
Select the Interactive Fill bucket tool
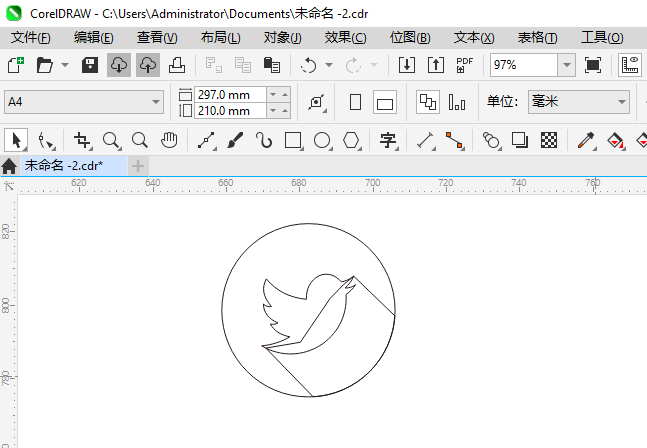pyautogui.click(x=616, y=140)
